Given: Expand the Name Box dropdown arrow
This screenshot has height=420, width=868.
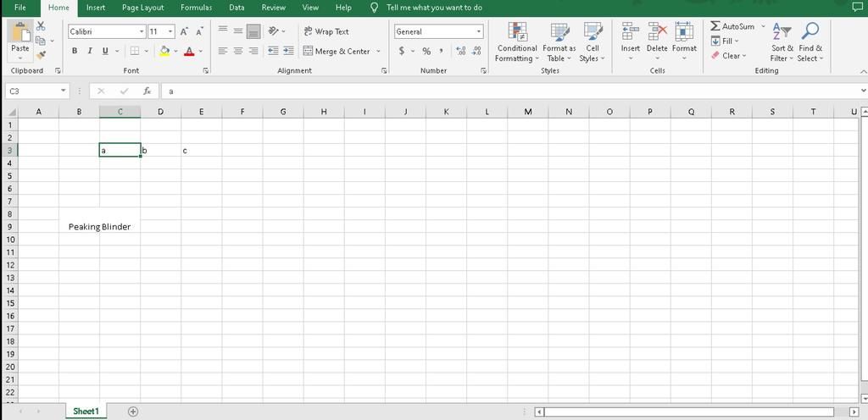Looking at the screenshot, I should click(64, 91).
